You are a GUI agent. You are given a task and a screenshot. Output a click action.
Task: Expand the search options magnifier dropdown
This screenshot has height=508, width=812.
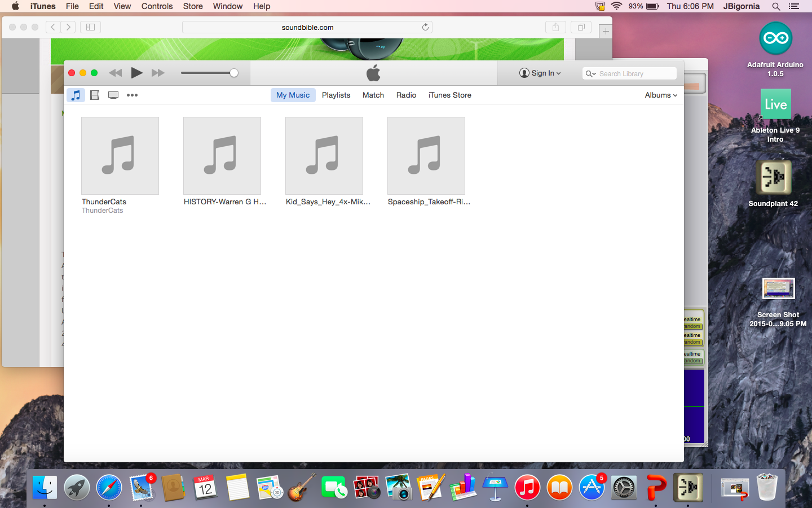coord(590,74)
